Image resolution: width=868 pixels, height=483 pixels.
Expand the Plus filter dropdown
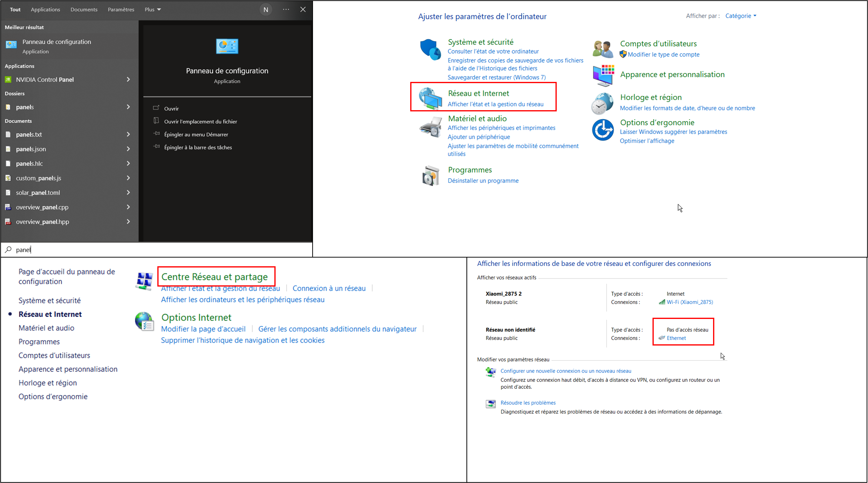[153, 9]
